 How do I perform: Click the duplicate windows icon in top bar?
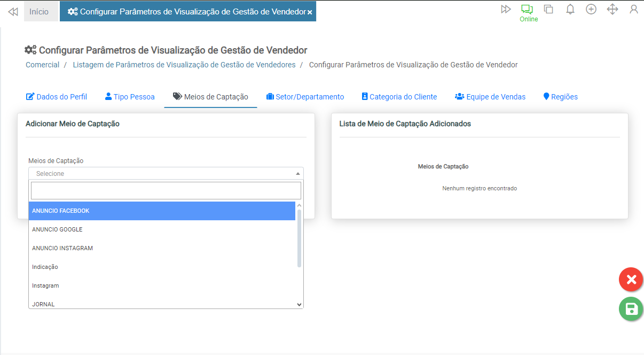[x=548, y=9]
